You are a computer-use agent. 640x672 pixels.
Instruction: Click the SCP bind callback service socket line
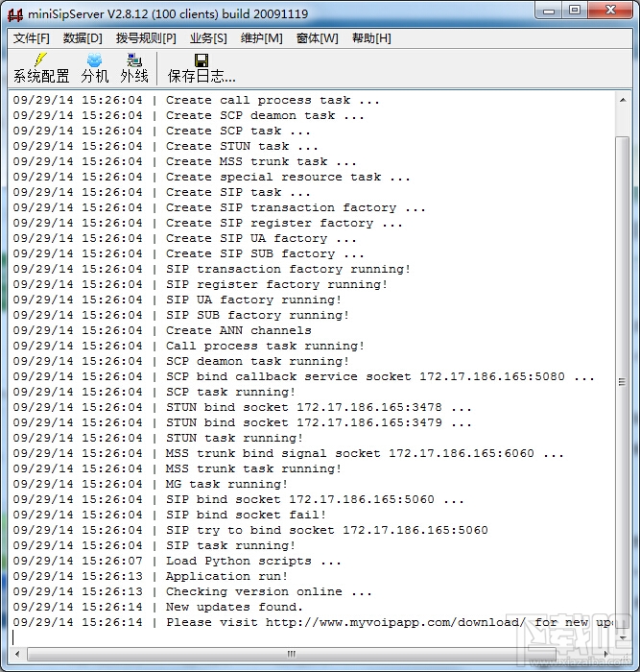380,377
